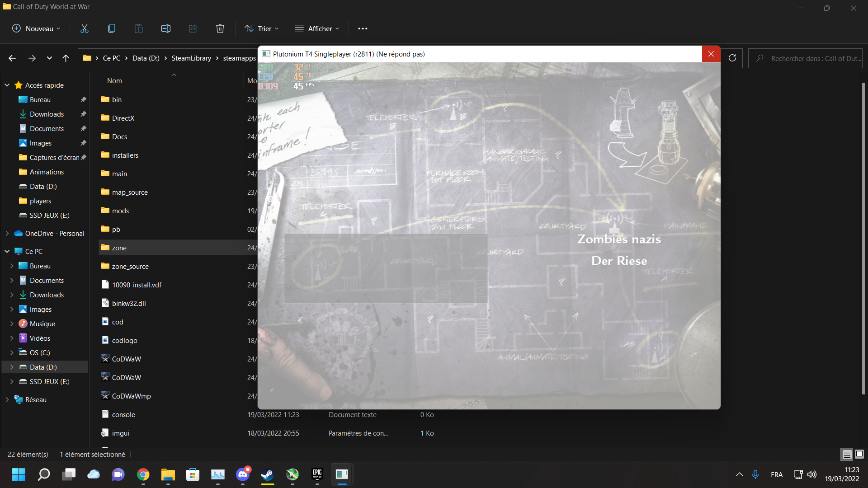Click the volume icon in system tray

tap(812, 474)
